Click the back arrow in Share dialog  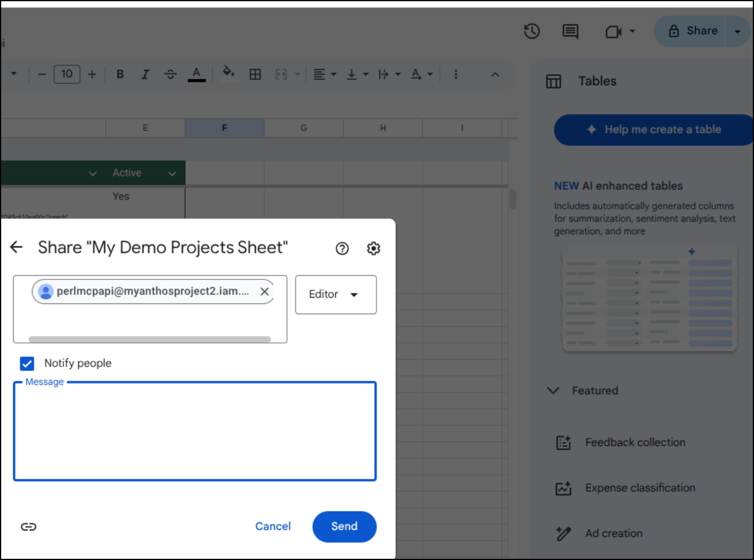16,248
